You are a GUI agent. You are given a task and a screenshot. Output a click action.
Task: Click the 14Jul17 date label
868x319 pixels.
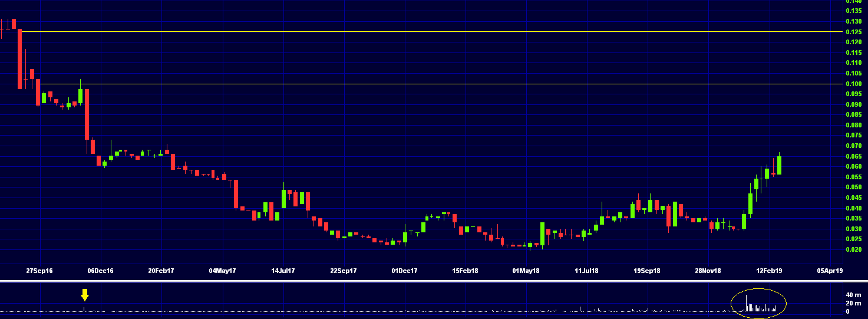[x=283, y=271]
